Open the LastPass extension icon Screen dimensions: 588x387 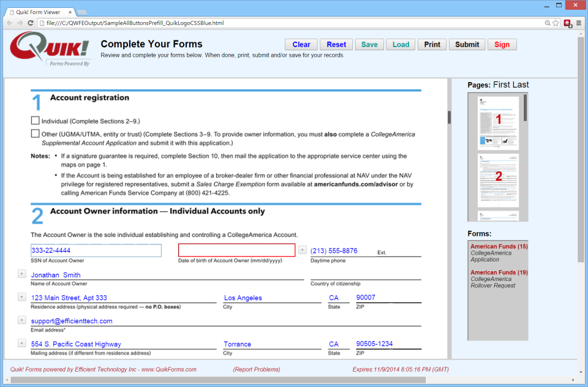pyautogui.click(x=567, y=23)
